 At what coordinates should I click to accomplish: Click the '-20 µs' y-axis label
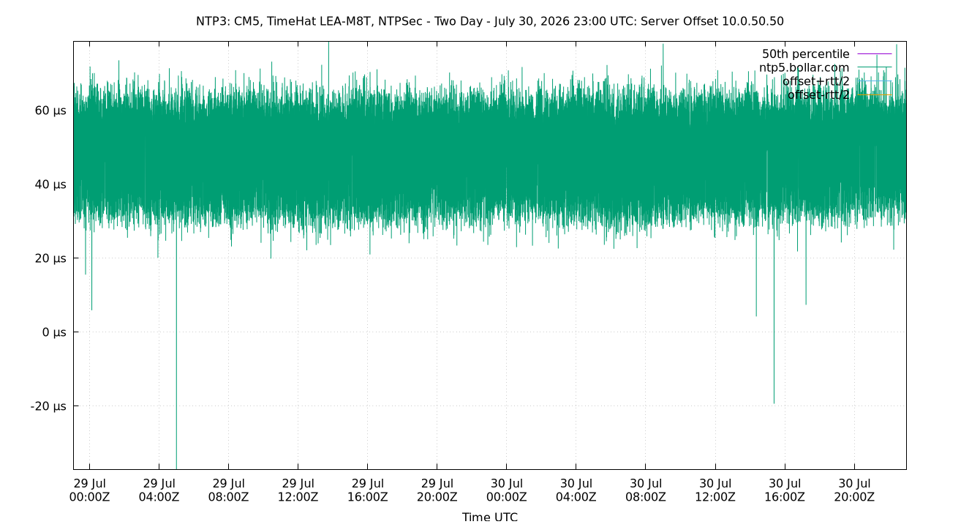(48, 406)
